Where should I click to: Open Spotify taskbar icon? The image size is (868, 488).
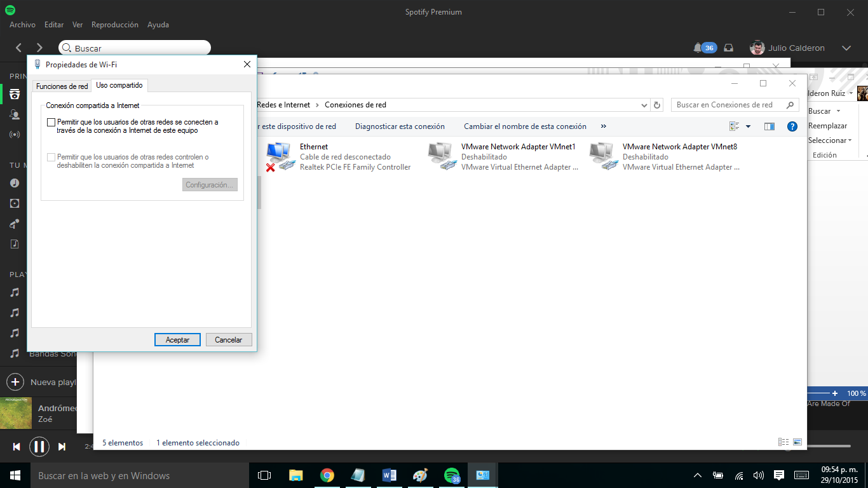pos(452,475)
